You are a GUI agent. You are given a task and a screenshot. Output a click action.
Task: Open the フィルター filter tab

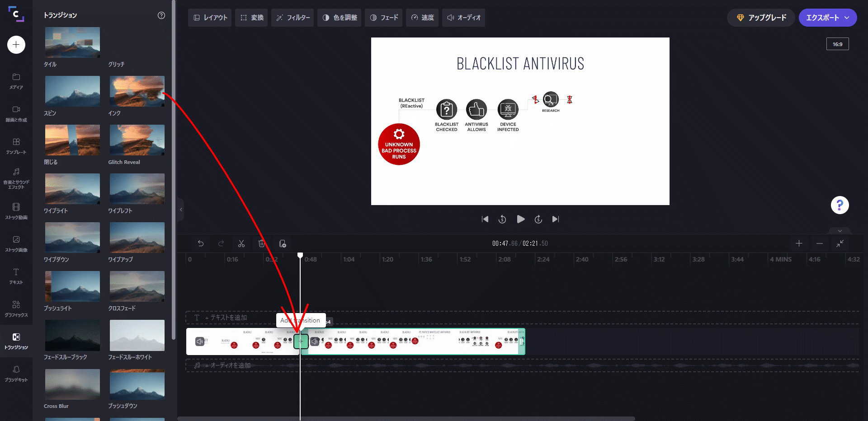pyautogui.click(x=292, y=18)
